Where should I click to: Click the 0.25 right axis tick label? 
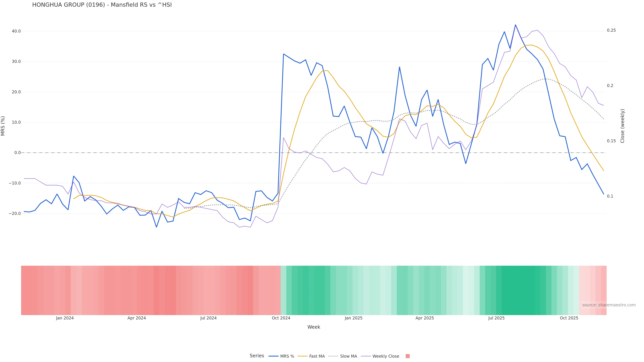611,30
